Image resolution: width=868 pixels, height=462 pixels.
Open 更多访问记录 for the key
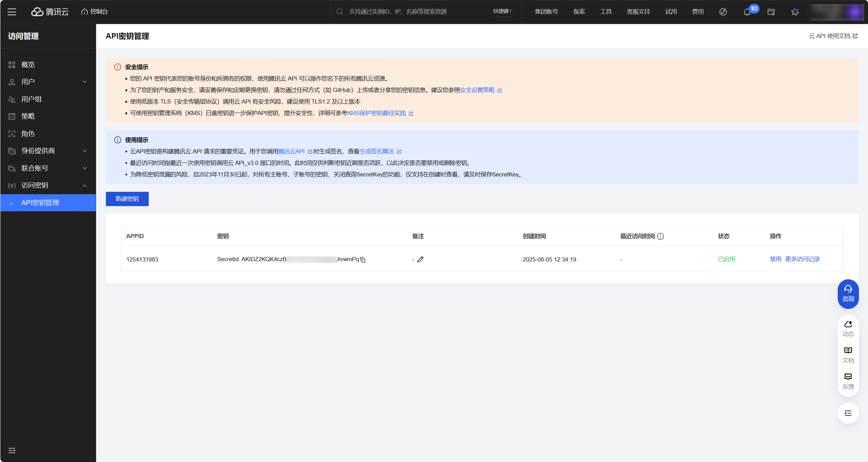coord(802,259)
